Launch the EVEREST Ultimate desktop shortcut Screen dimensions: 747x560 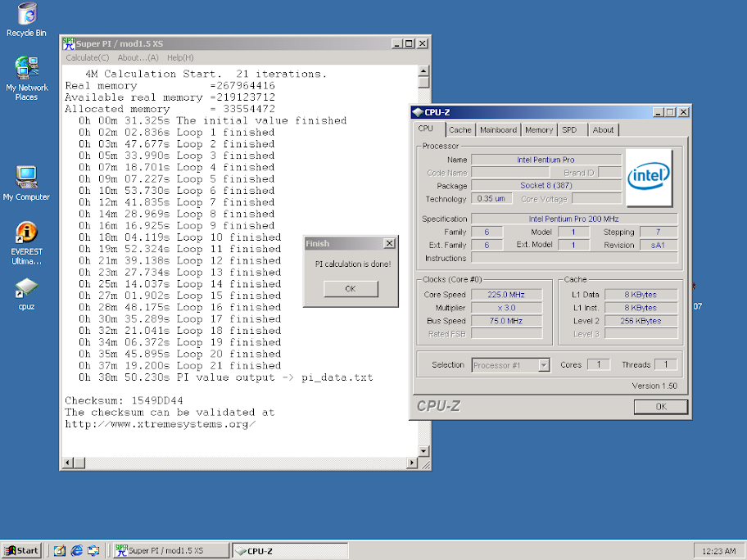pyautogui.click(x=27, y=243)
